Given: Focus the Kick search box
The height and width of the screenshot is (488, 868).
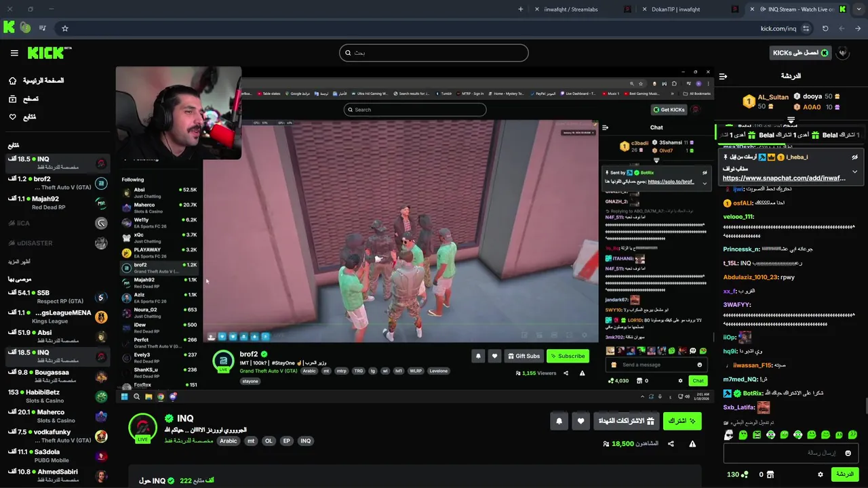Looking at the screenshot, I should click(x=434, y=53).
